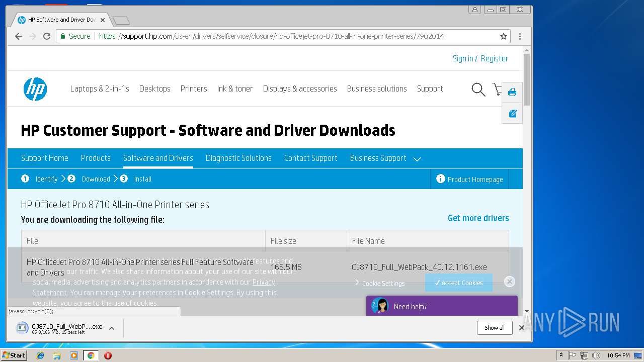Click file name OJ8710_Full_WebPack_40.12.1161.exe
The width and height of the screenshot is (644, 362).
[x=419, y=267]
